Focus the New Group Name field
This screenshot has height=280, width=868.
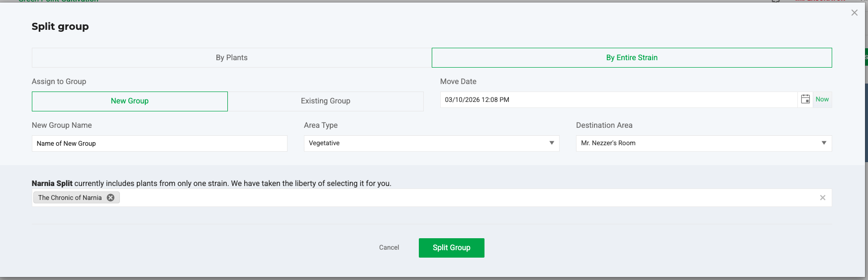pyautogui.click(x=159, y=144)
